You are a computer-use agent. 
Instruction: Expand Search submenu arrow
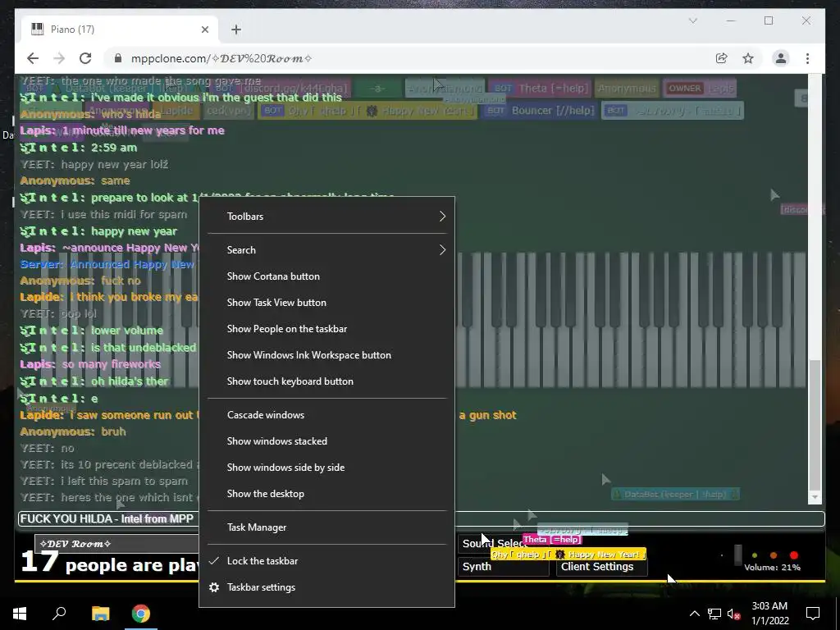pyautogui.click(x=442, y=250)
